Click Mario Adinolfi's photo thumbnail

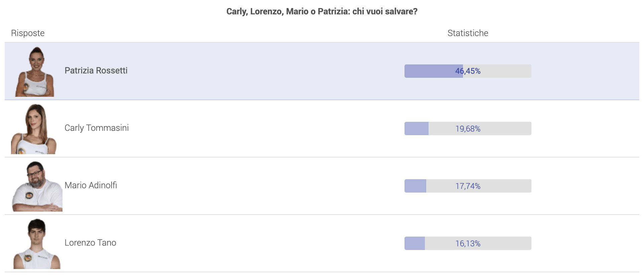(x=37, y=186)
